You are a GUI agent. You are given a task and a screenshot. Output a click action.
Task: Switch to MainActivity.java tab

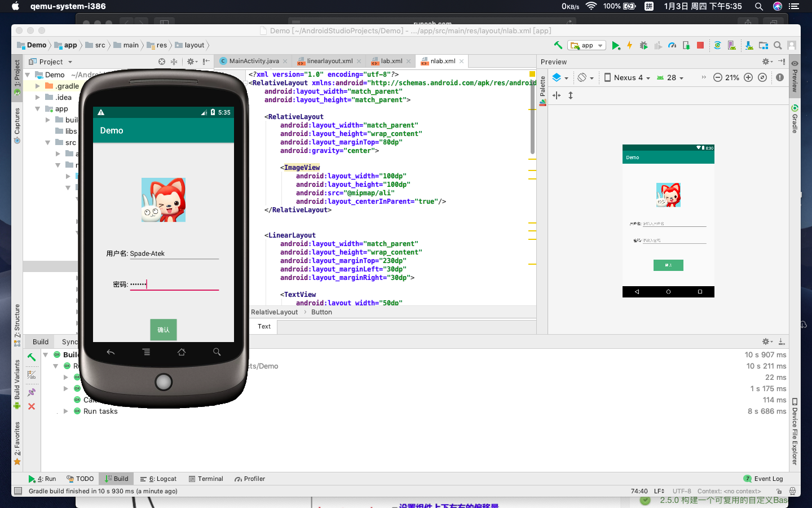click(x=254, y=61)
